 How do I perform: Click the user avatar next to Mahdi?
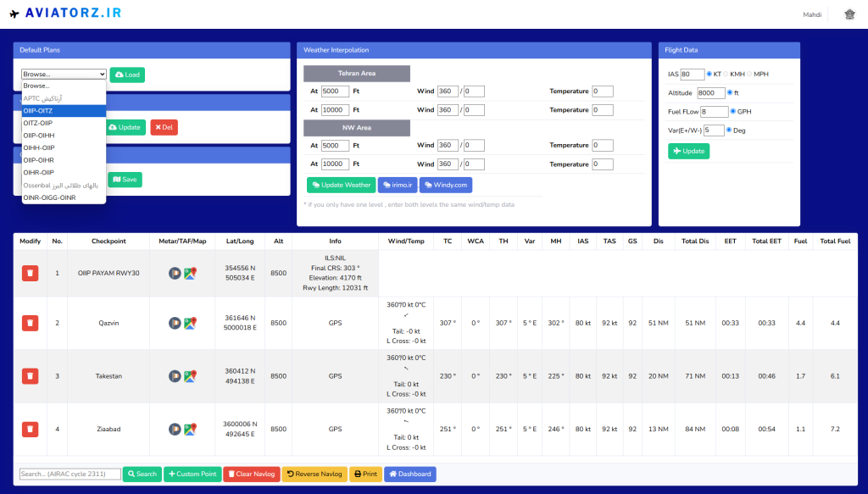849,14
